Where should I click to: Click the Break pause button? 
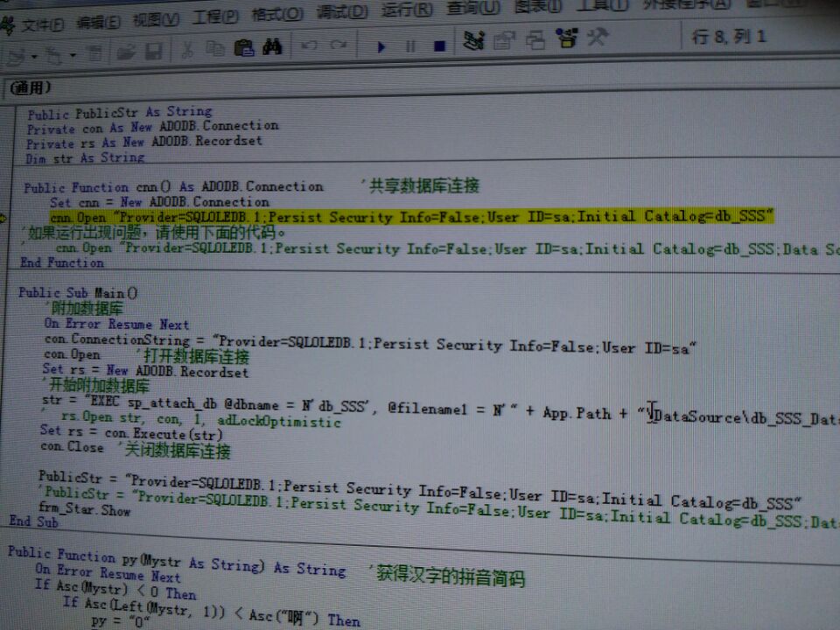pos(410,46)
